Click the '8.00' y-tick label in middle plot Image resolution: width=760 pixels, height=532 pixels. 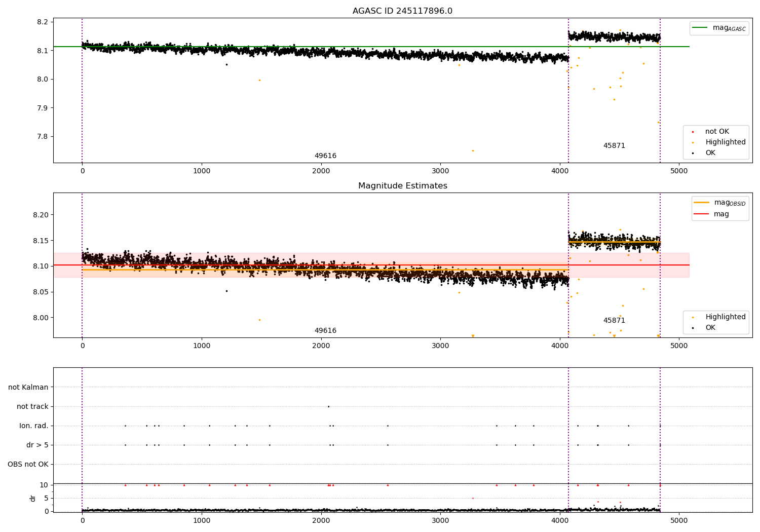41,318
